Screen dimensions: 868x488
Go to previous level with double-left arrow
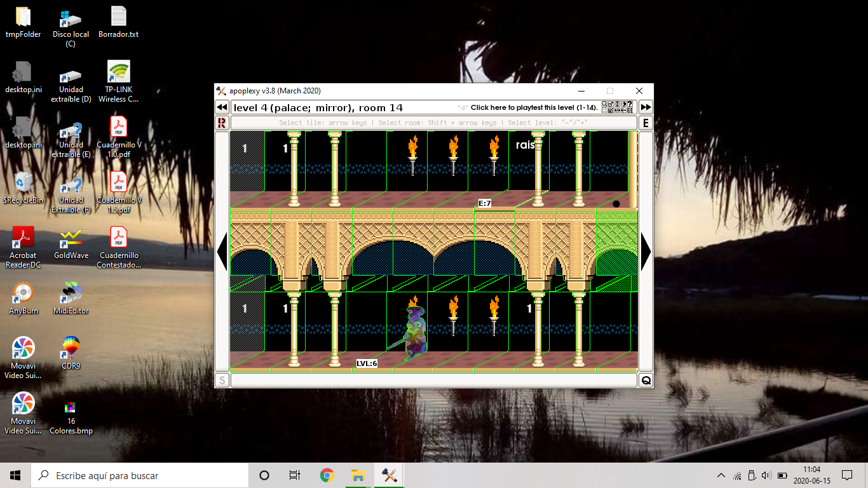[x=222, y=107]
